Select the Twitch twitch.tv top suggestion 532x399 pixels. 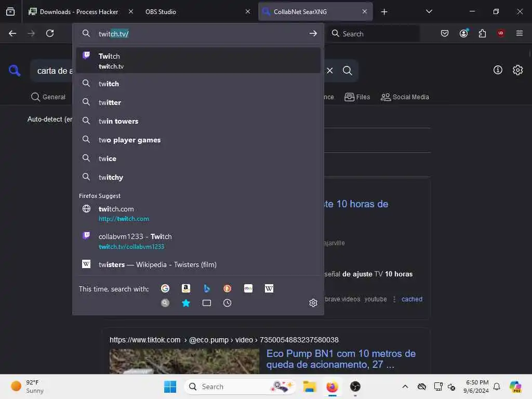point(198,61)
